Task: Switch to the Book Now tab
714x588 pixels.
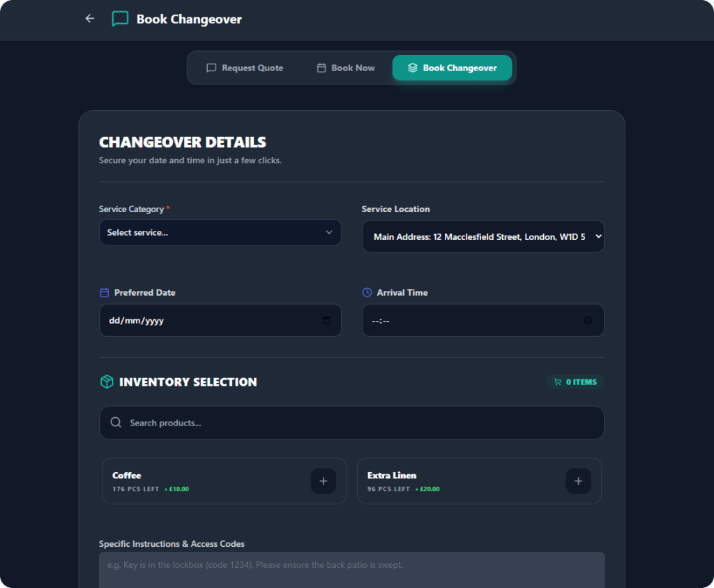Action: 346,68
